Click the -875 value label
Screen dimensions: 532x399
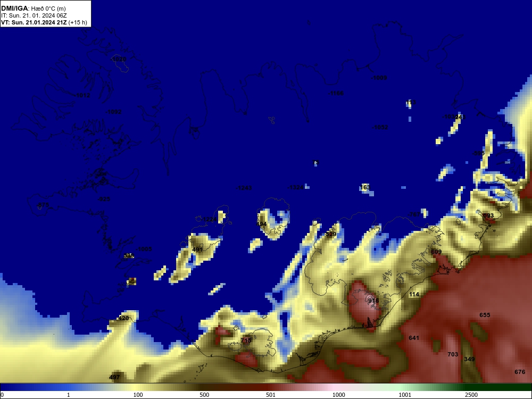pos(43,205)
